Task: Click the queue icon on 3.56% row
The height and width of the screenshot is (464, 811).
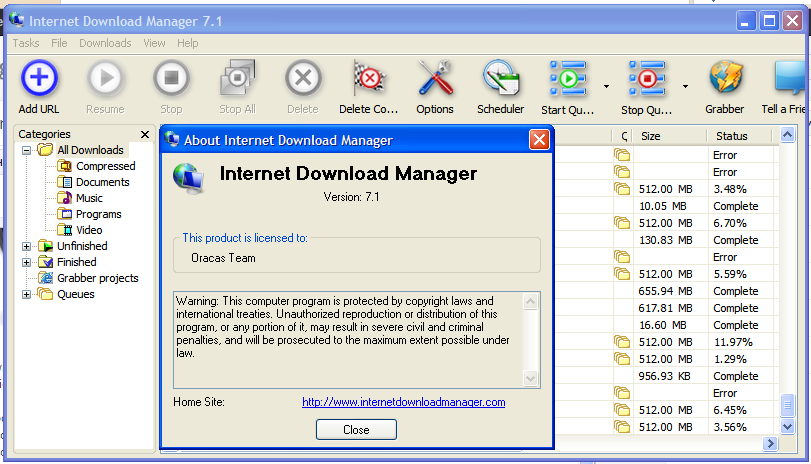Action: click(x=622, y=427)
